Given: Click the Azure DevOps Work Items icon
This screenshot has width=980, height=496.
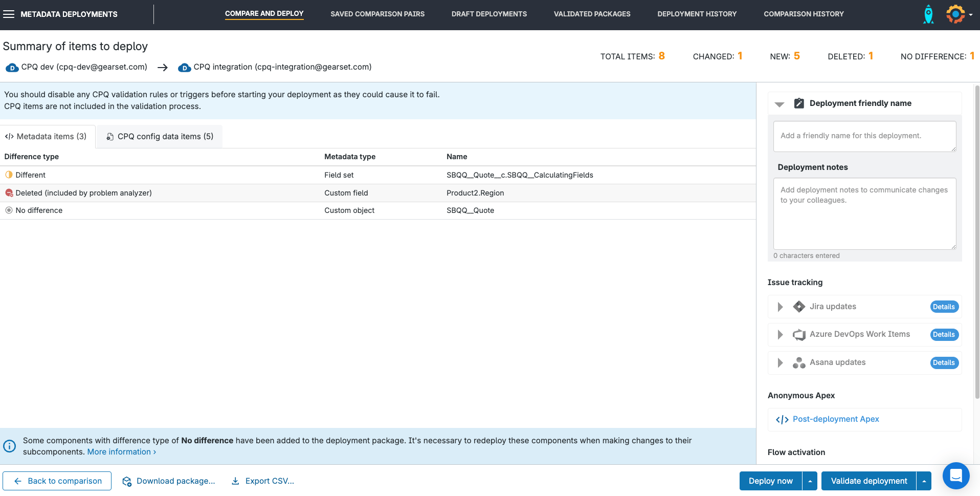Looking at the screenshot, I should coord(798,335).
